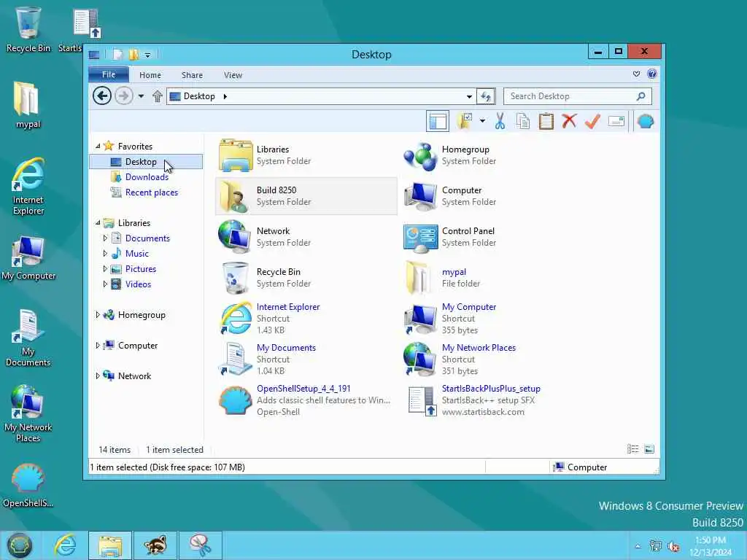The image size is (747, 560).
Task: Go up one level with Up arrow
Action: click(x=158, y=96)
